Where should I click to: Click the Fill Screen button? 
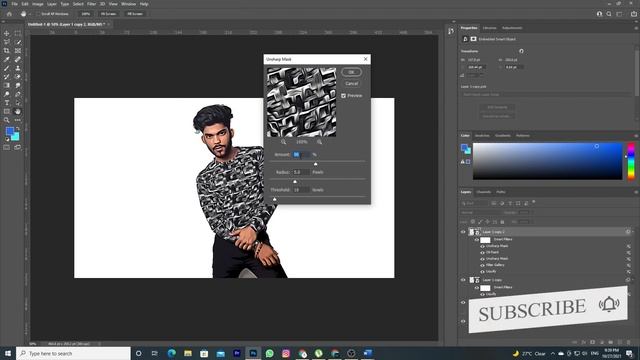(x=135, y=14)
